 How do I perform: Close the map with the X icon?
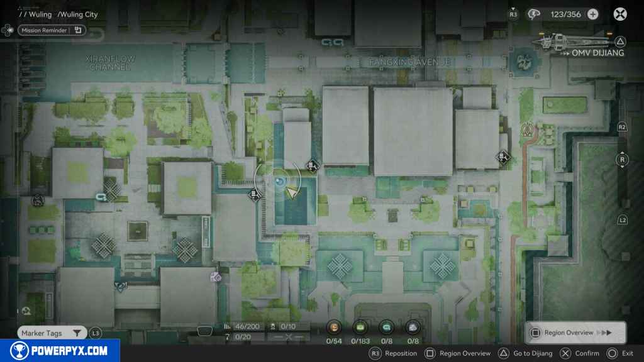pyautogui.click(x=620, y=14)
